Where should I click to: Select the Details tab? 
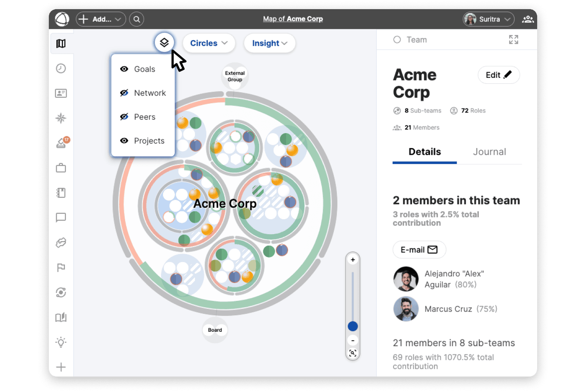click(x=425, y=152)
